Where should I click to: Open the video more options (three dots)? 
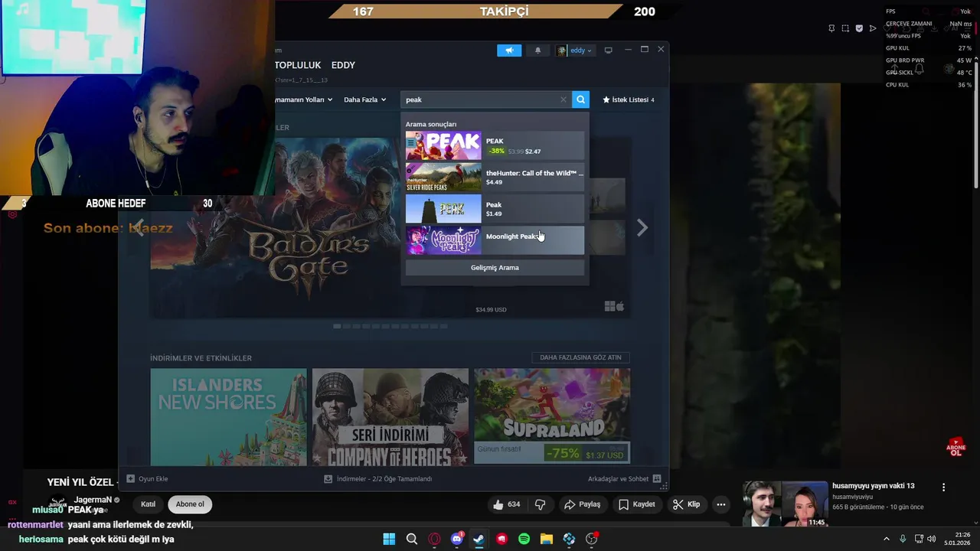(720, 504)
